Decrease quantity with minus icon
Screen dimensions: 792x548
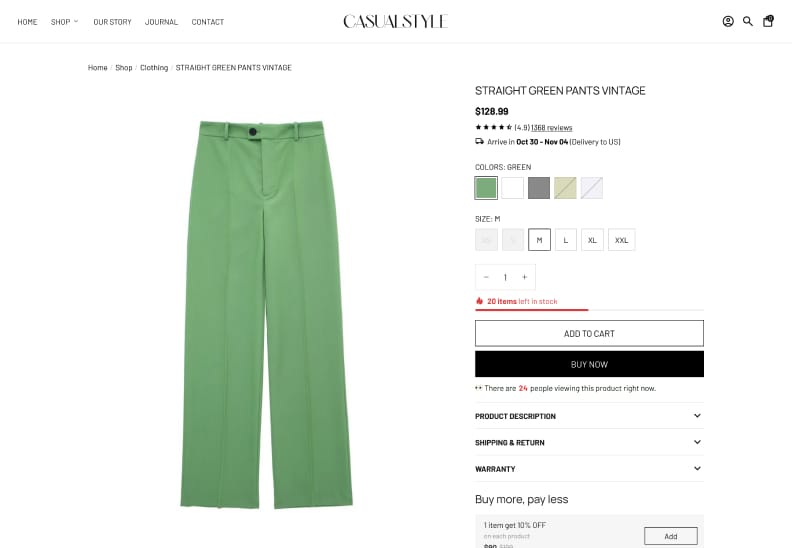486,277
